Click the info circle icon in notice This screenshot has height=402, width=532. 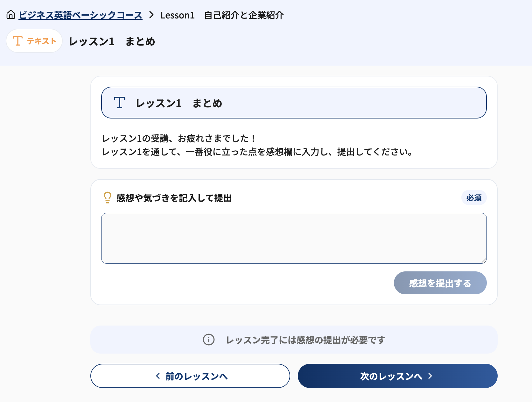[x=209, y=340]
